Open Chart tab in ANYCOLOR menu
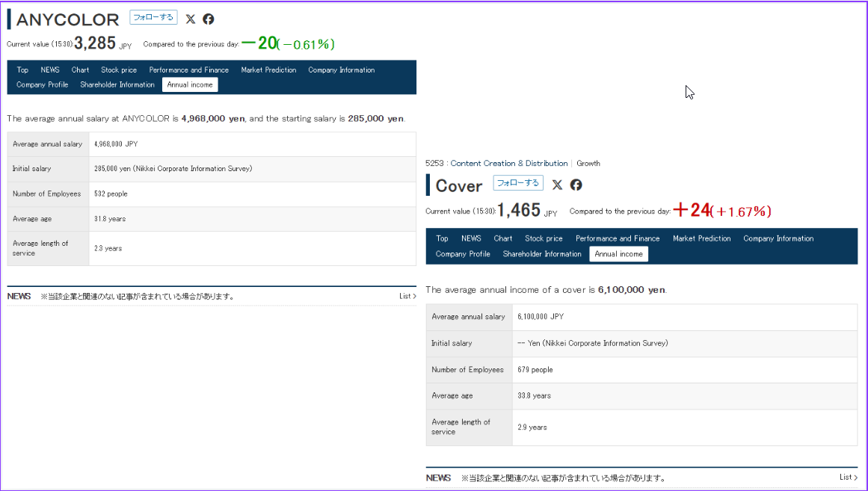Image resolution: width=868 pixels, height=491 pixels. (x=80, y=70)
